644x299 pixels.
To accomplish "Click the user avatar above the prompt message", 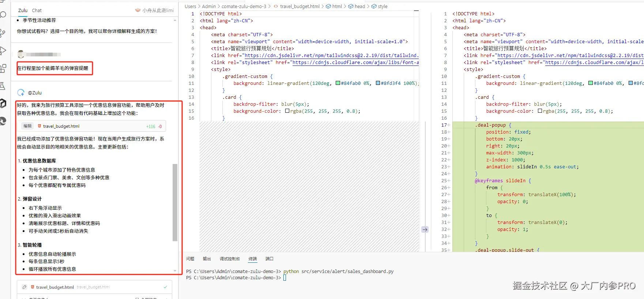I will coord(21,54).
